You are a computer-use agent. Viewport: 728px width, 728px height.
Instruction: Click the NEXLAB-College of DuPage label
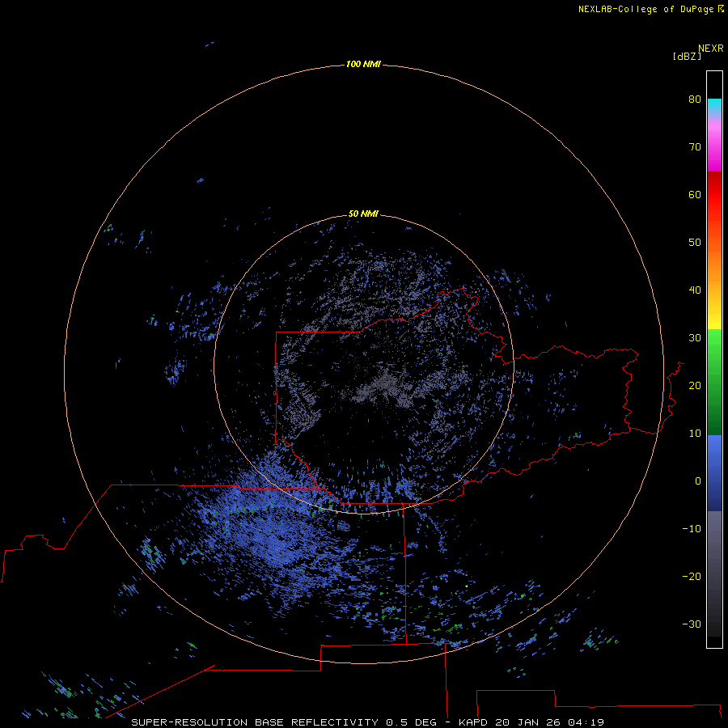point(650,9)
